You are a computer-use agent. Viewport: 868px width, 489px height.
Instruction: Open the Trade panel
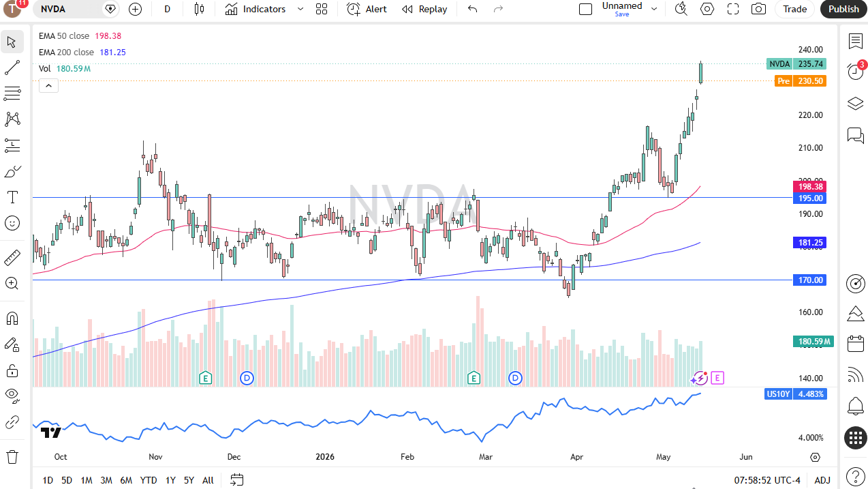tap(794, 9)
